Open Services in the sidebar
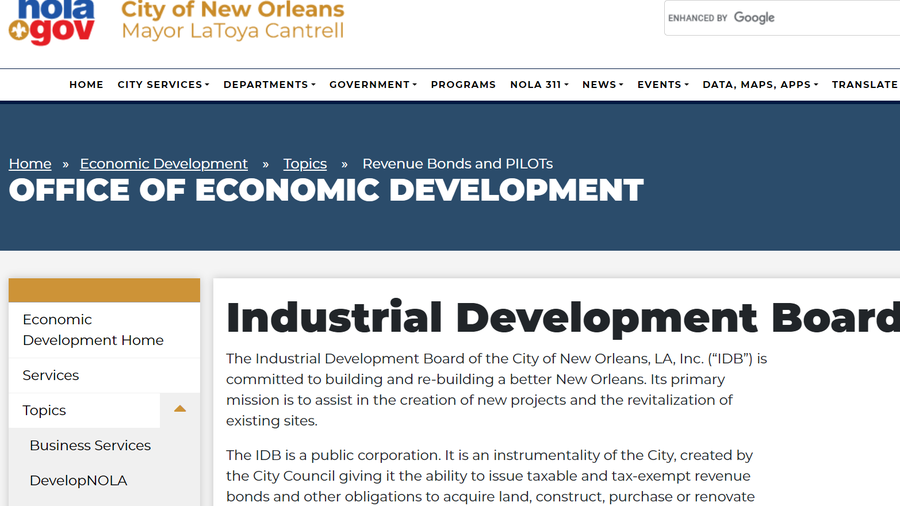 coord(104,375)
